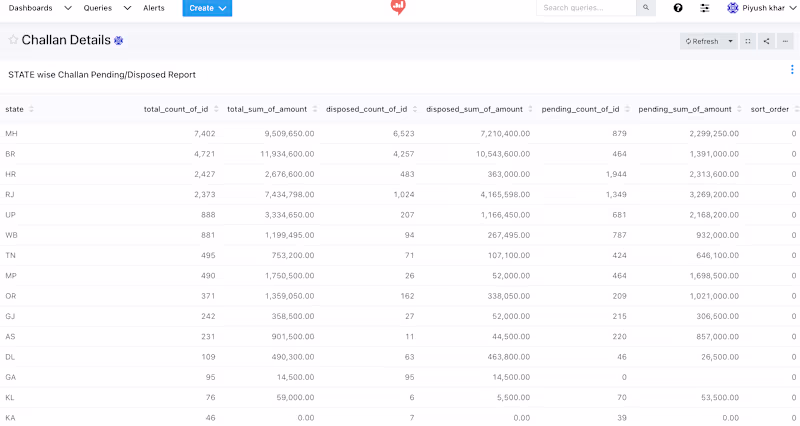Image resolution: width=800 pixels, height=426 pixels.
Task: Select the WB state cell
Action: 11,235
